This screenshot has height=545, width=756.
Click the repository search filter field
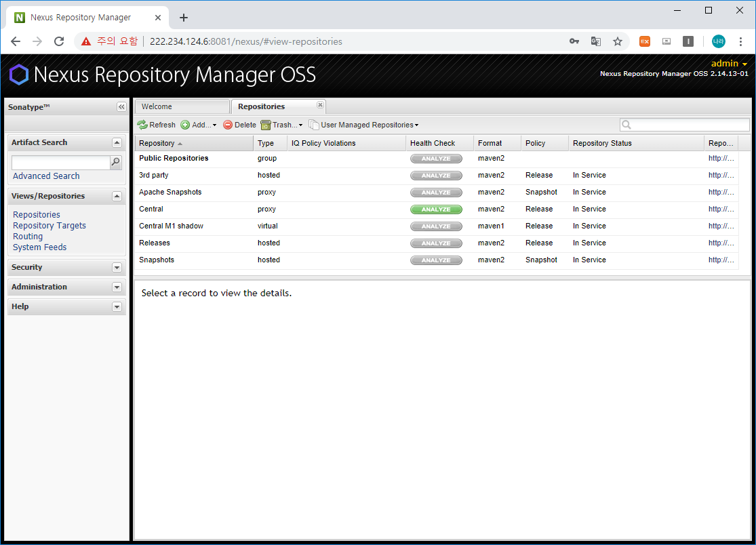[x=685, y=125]
